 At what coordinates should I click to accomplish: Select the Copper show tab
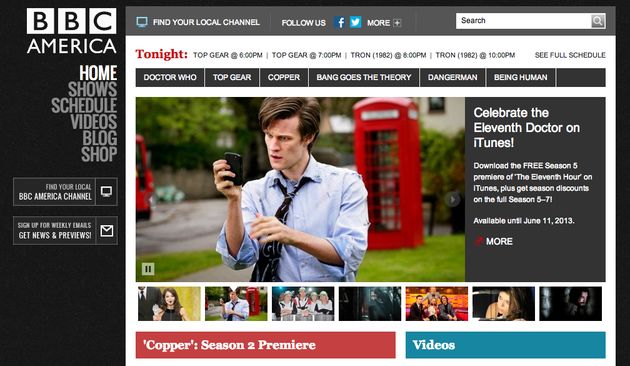(x=284, y=78)
